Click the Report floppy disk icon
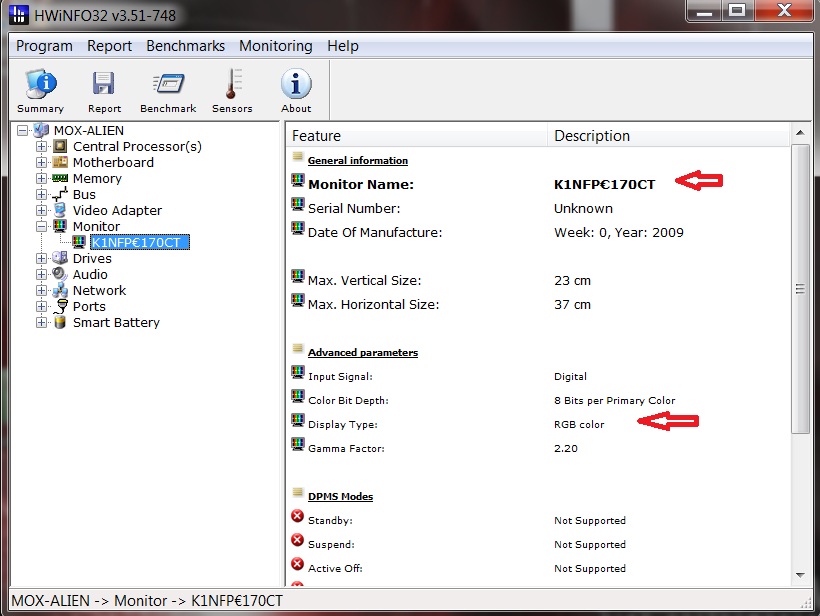Viewport: 820px width, 616px height. pos(104,84)
